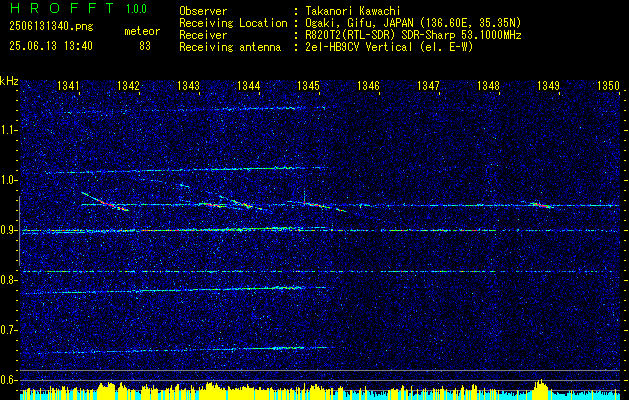Select time marker 1349
Image resolution: width=629 pixels, height=400 pixels.
click(x=548, y=85)
